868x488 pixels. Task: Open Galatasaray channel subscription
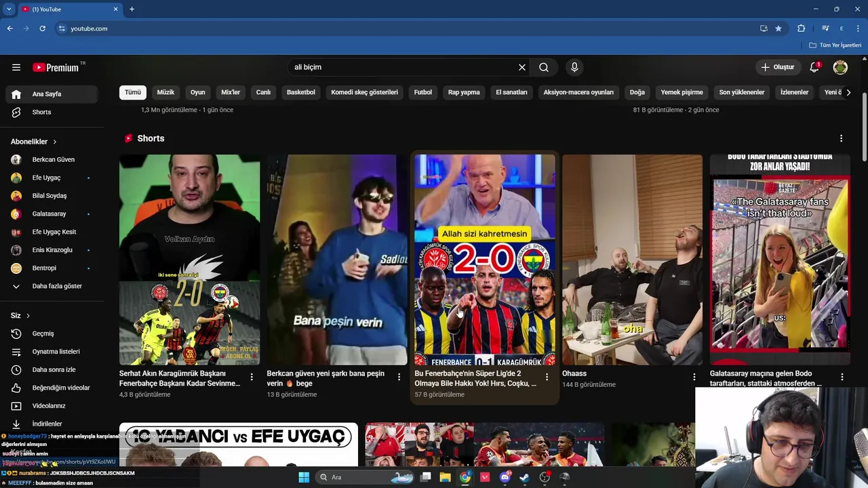53,213
